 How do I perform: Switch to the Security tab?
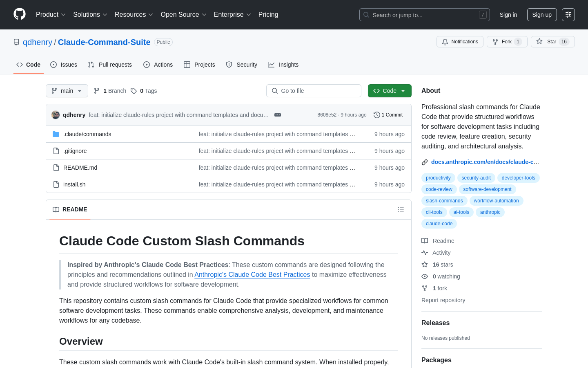tap(241, 65)
